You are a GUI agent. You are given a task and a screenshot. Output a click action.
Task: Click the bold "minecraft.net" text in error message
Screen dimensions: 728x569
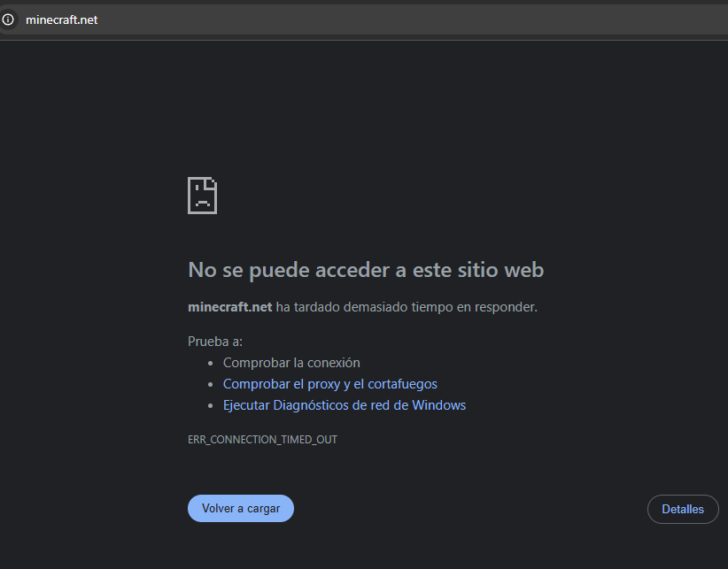[x=229, y=307]
